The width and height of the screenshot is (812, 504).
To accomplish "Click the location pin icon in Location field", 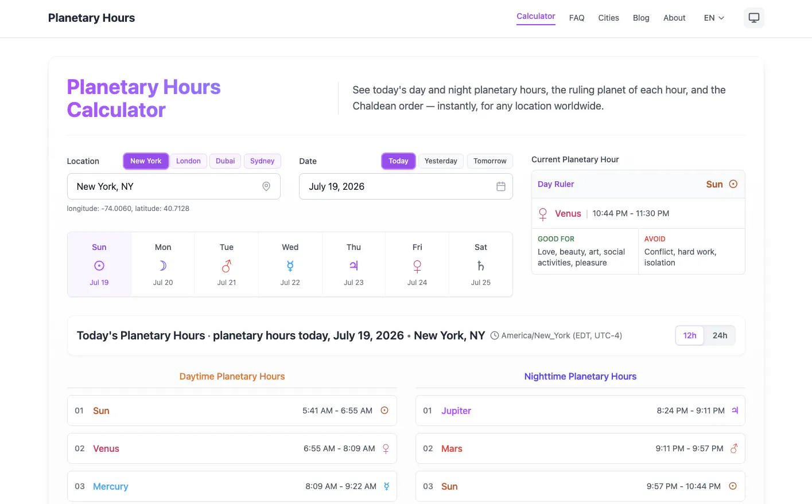I will coord(266,186).
